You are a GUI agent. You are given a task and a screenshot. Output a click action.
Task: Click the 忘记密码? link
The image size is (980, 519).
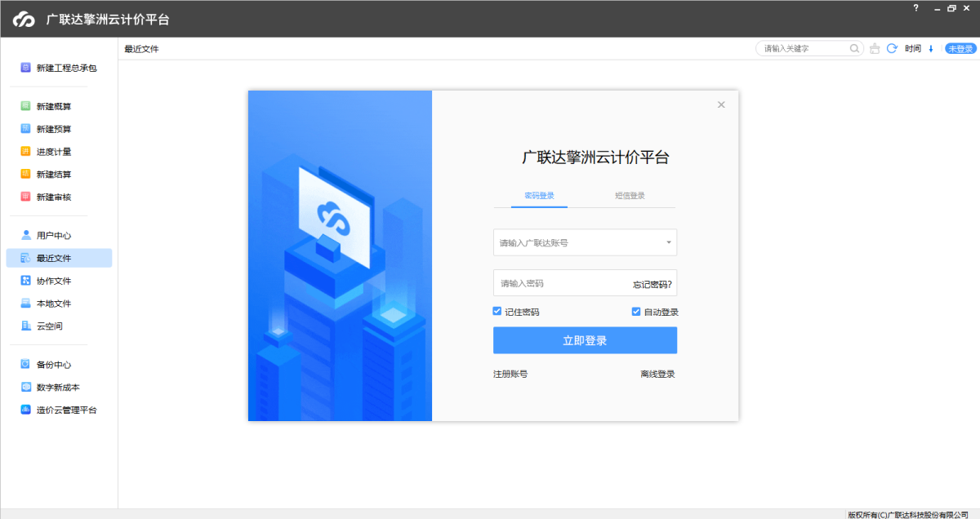point(652,284)
